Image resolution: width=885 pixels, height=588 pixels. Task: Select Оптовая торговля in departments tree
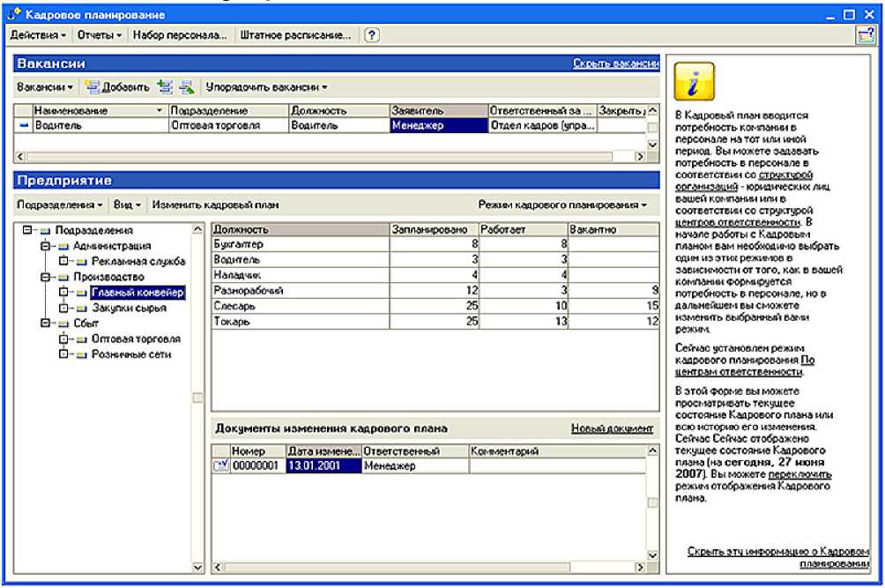[136, 339]
